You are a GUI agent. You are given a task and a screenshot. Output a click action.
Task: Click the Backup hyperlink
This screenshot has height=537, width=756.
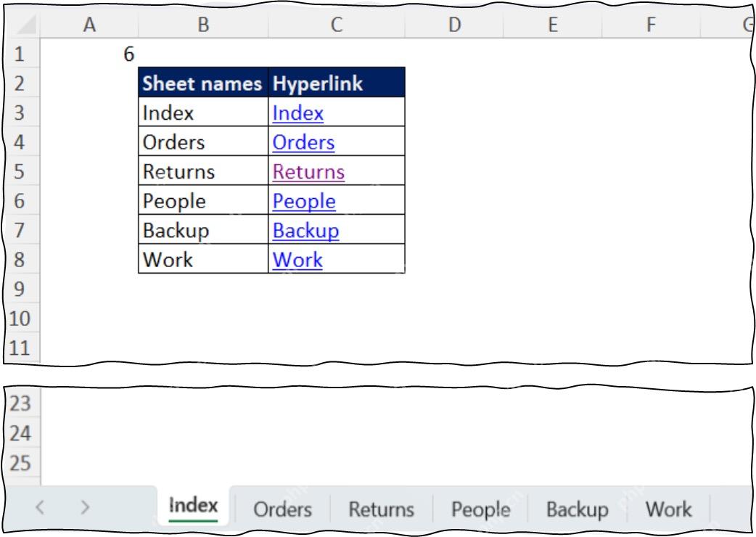pos(305,231)
